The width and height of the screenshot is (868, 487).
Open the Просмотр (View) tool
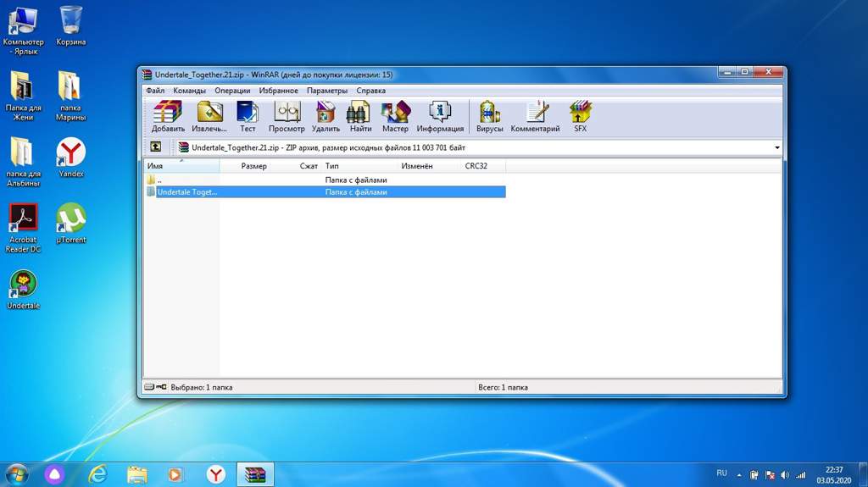click(287, 116)
